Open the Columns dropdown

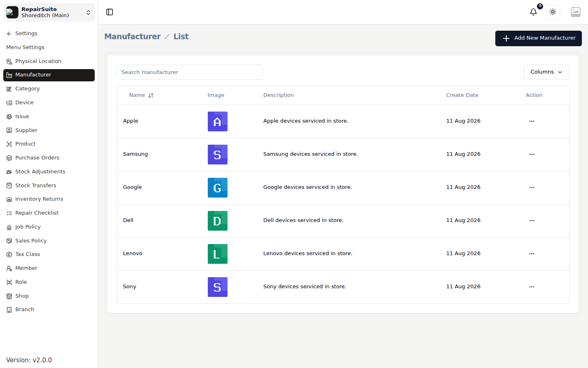click(546, 72)
